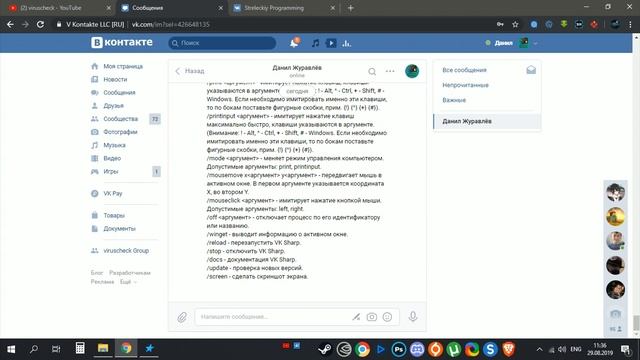Record a voice message with microphone
The image size is (640, 360).
tap(413, 316)
